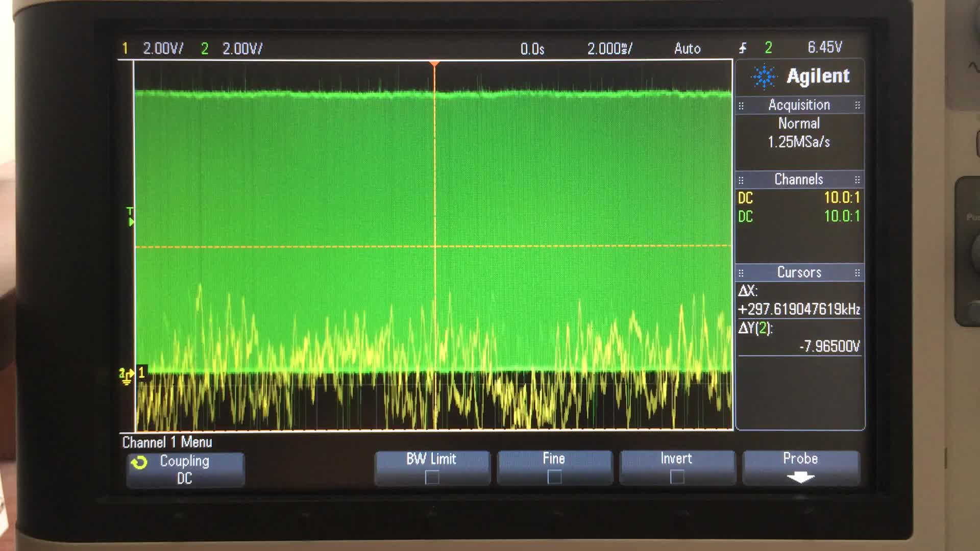Click the 0.0s time delay readout
980x551 pixels.
coord(532,49)
